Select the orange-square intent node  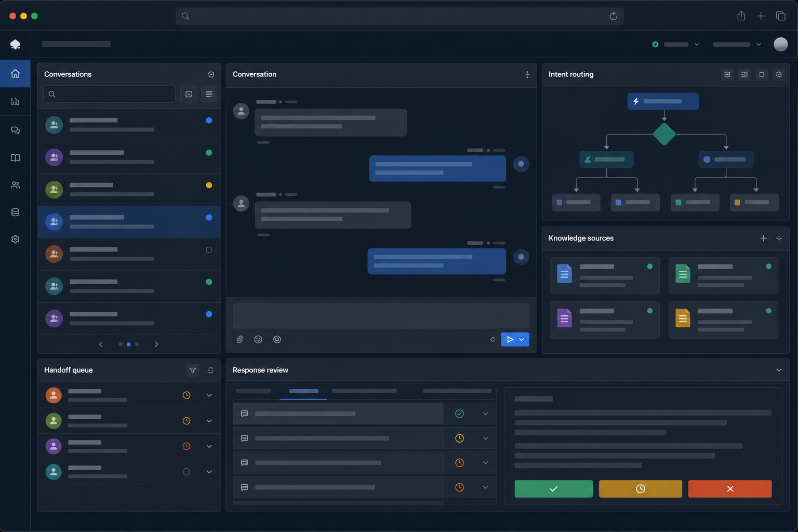(754, 203)
